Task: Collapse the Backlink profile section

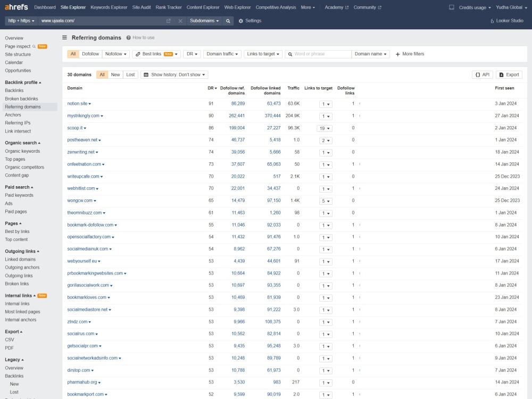Action: (x=23, y=82)
